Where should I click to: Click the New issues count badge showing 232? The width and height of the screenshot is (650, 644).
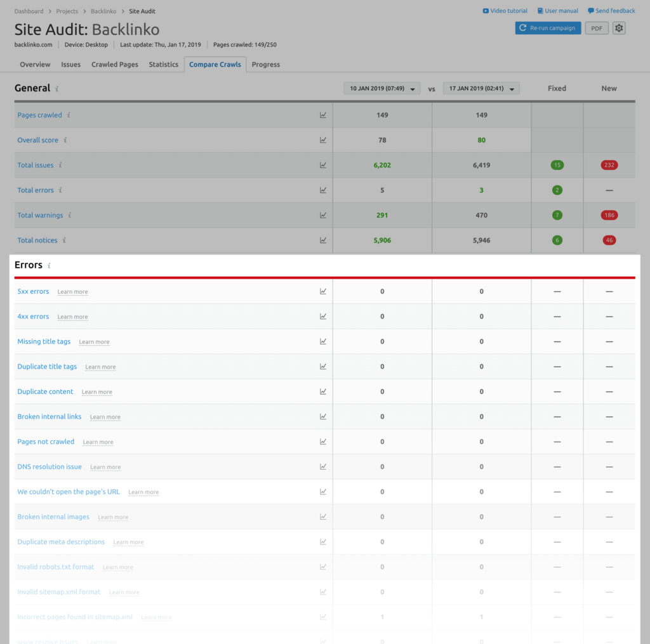point(609,165)
